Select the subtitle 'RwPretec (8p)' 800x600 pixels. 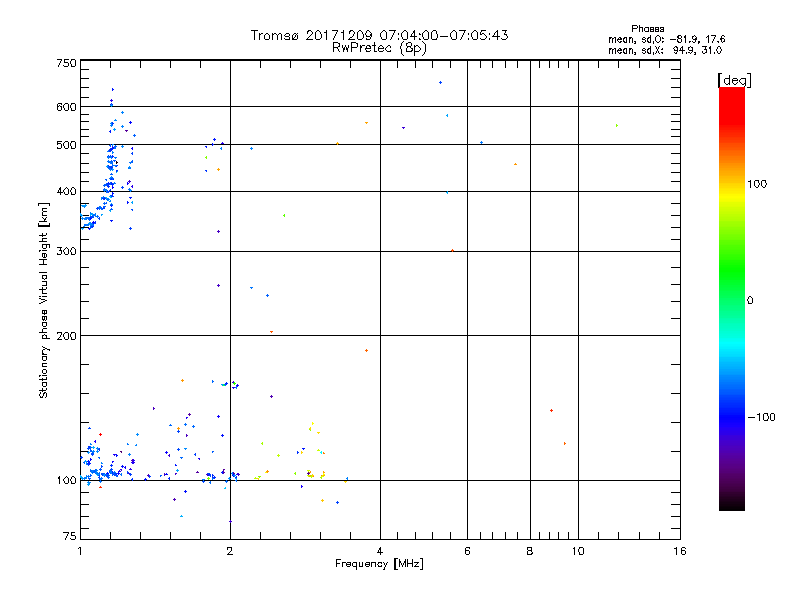point(379,48)
